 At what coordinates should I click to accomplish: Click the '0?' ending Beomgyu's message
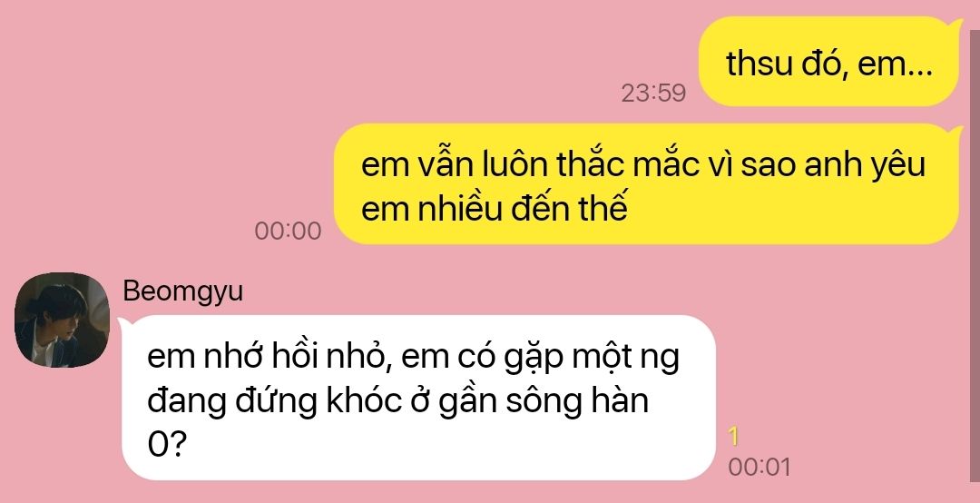pos(167,446)
